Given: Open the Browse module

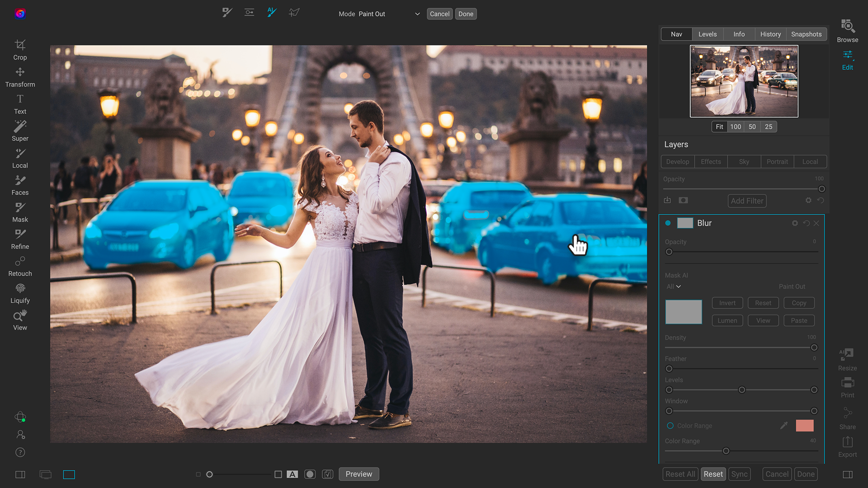Looking at the screenshot, I should 847,31.
